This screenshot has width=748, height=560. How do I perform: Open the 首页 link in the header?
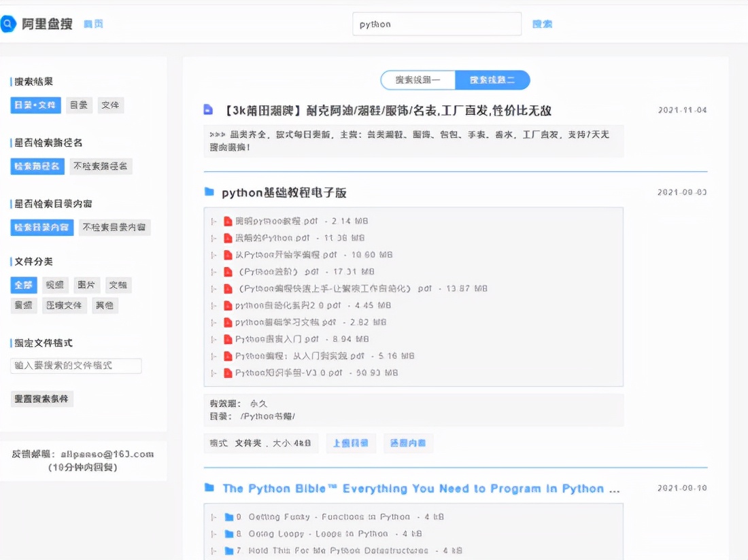click(94, 24)
